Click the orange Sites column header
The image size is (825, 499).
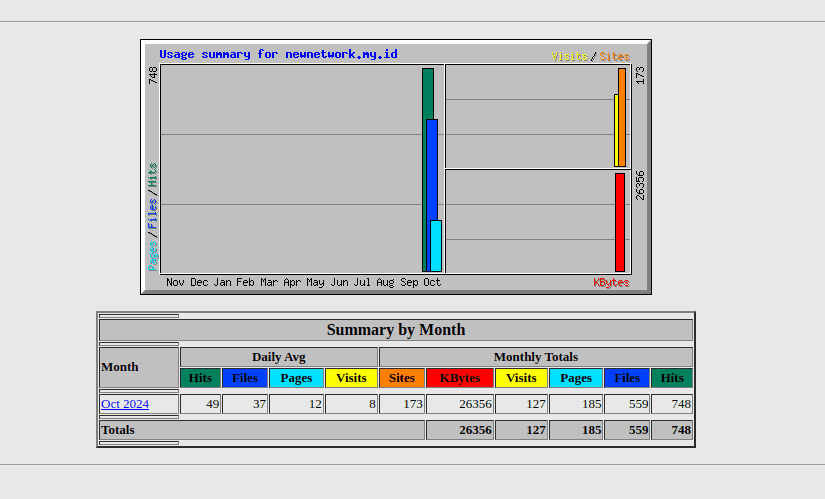pos(402,378)
